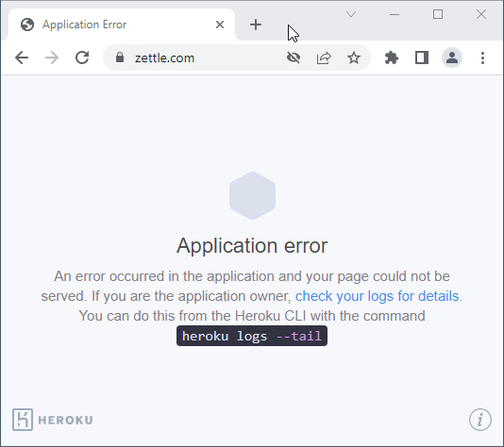504x447 pixels.
Task: Close the Application Error tab
Action: [220, 25]
